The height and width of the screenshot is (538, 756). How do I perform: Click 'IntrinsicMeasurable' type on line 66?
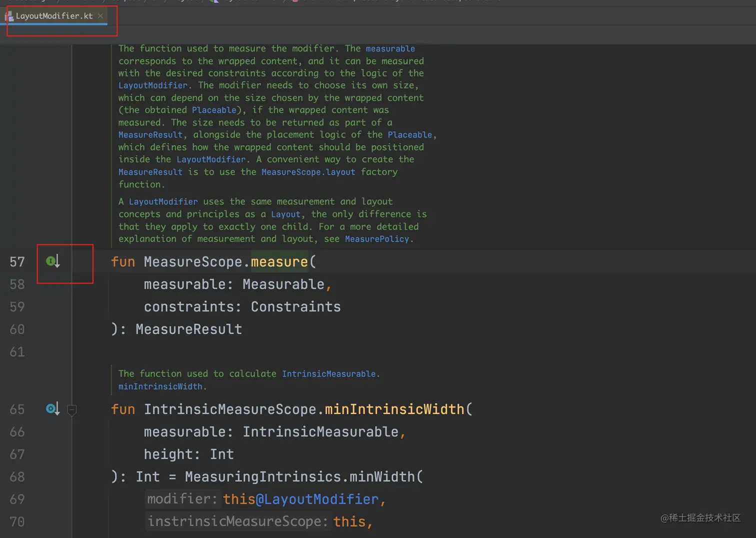(x=320, y=431)
